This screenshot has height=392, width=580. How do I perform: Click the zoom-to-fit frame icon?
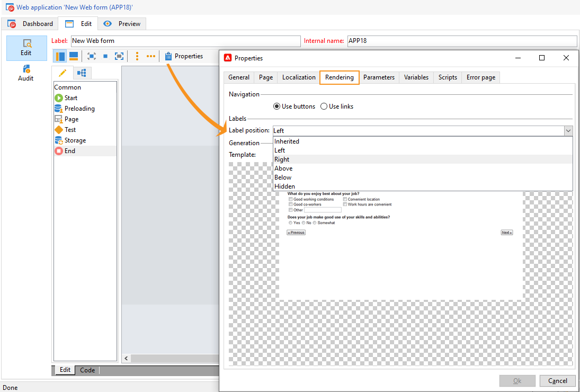pos(119,56)
